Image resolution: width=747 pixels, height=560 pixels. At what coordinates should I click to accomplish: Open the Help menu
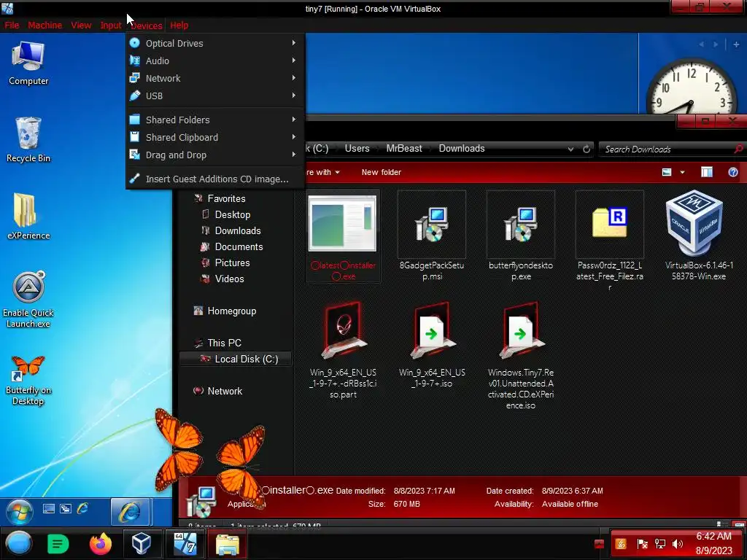point(179,26)
